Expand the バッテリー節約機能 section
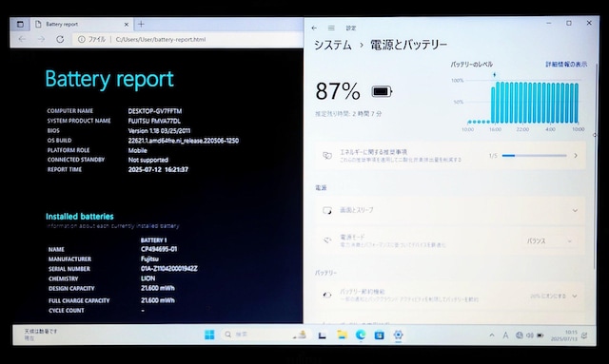 (450, 296)
